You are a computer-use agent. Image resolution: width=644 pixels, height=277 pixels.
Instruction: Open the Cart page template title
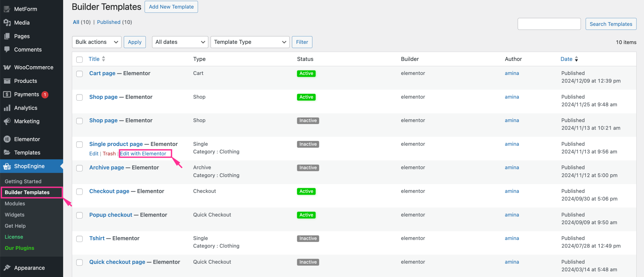click(x=102, y=73)
